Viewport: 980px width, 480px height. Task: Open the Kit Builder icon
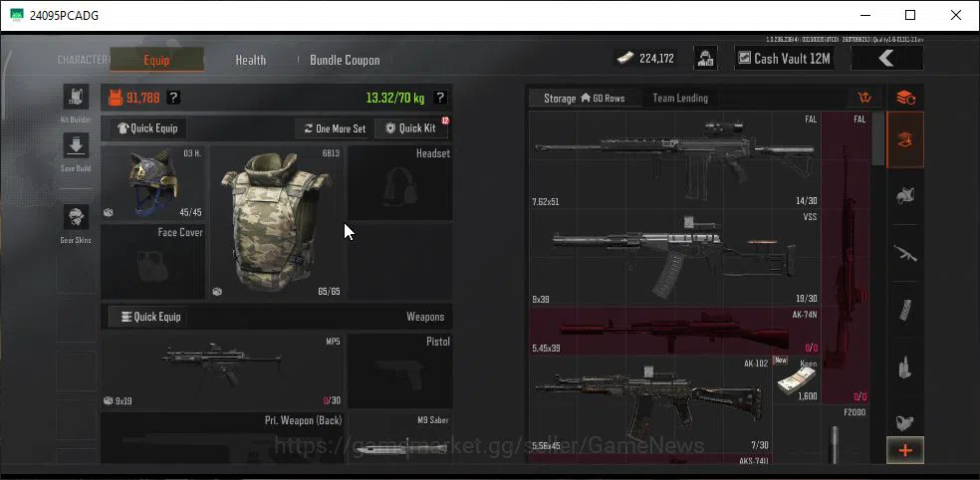76,97
